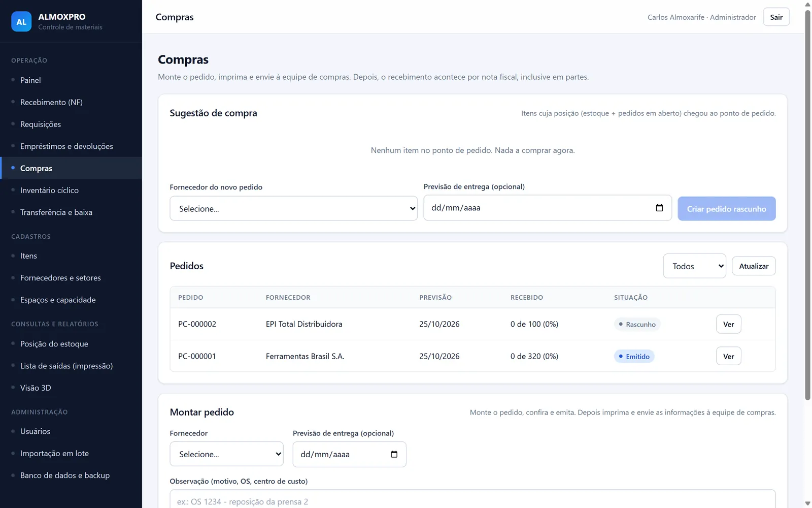Screen dimensions: 812x508
Task: Select Compras in sidebar
Action: pyautogui.click(x=71, y=168)
